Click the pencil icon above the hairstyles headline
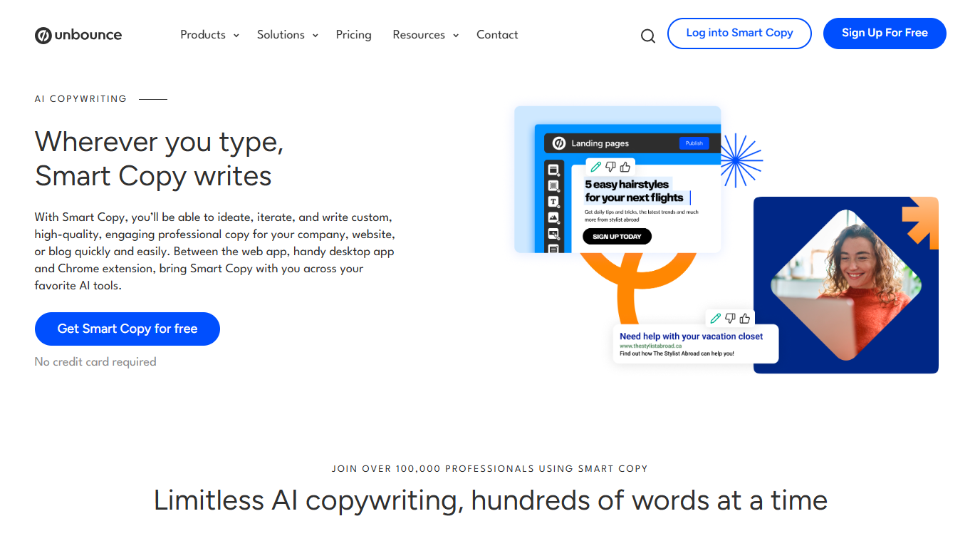Viewport: 980px width, 536px height. (x=596, y=167)
